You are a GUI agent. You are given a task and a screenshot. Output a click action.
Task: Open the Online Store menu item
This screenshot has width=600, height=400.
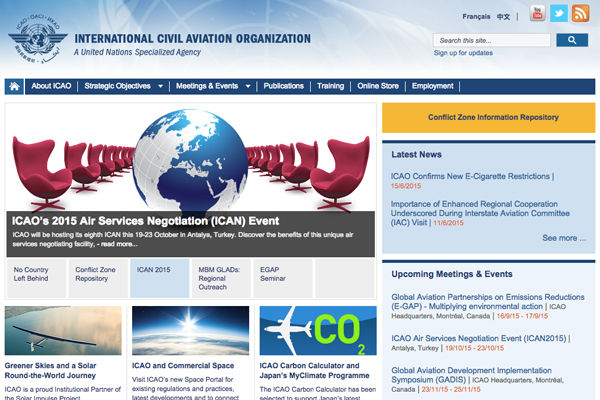pos(378,86)
